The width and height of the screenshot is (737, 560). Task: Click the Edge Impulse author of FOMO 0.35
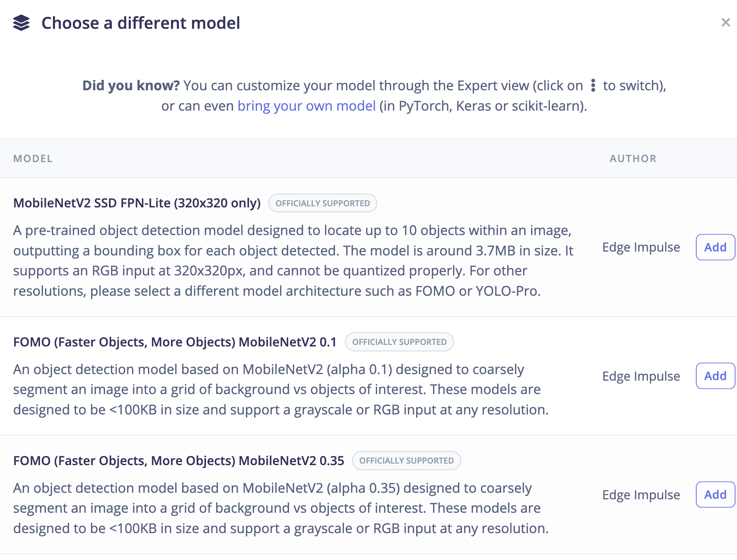tap(641, 495)
